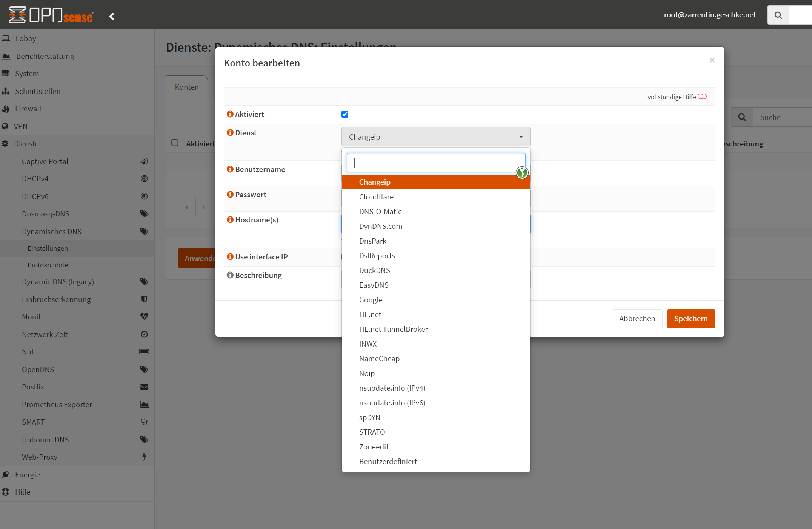The height and width of the screenshot is (529, 812).
Task: Select the highlighted Changeip list entry
Action: 436,182
